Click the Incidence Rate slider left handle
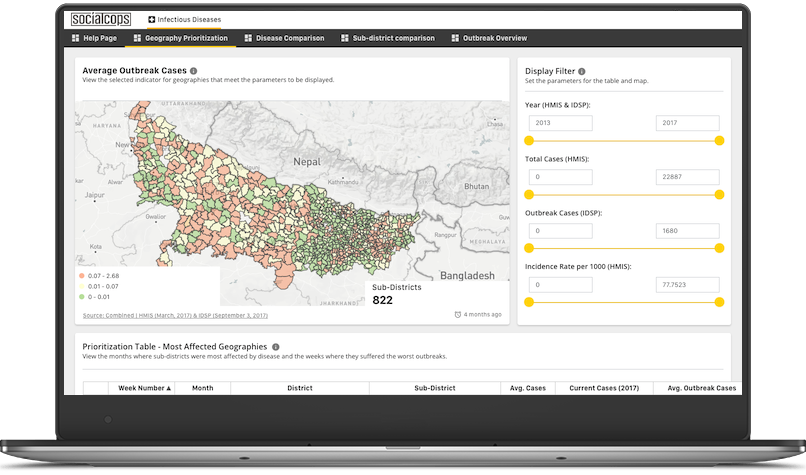This screenshot has height=475, width=806. [x=529, y=302]
